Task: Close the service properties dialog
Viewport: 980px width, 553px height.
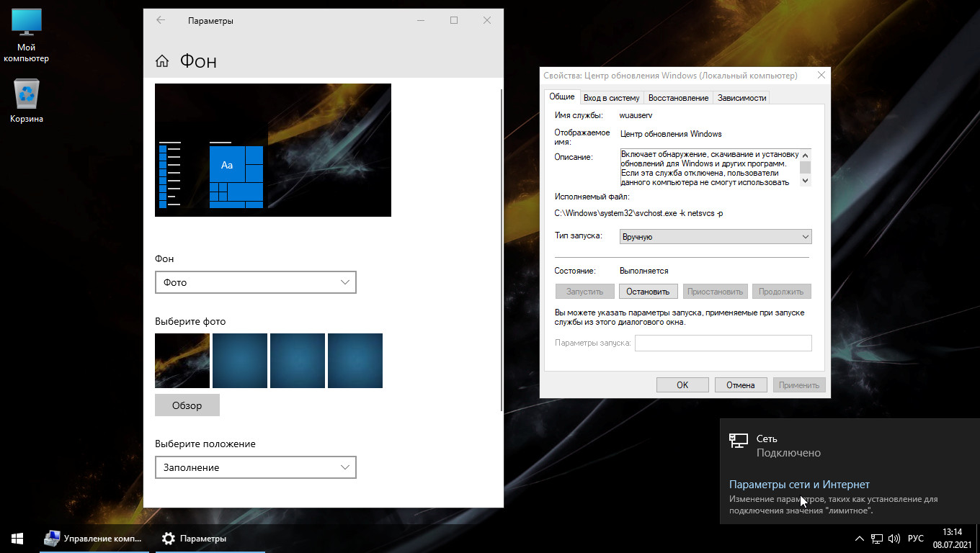Action: (821, 75)
